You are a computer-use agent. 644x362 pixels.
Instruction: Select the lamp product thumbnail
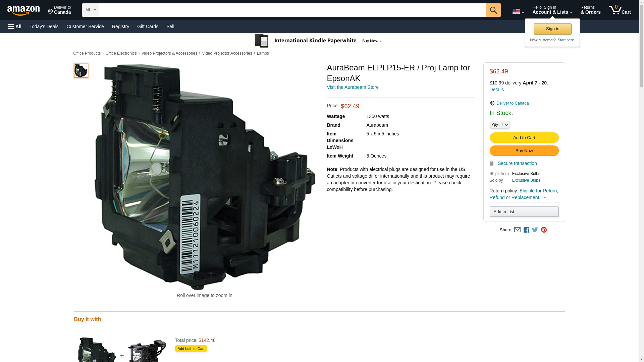point(81,71)
